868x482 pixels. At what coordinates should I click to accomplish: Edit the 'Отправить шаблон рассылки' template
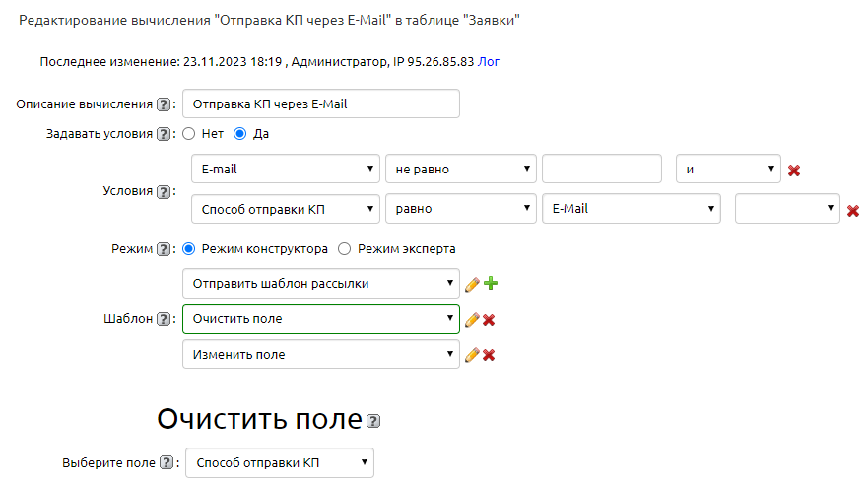tap(472, 285)
